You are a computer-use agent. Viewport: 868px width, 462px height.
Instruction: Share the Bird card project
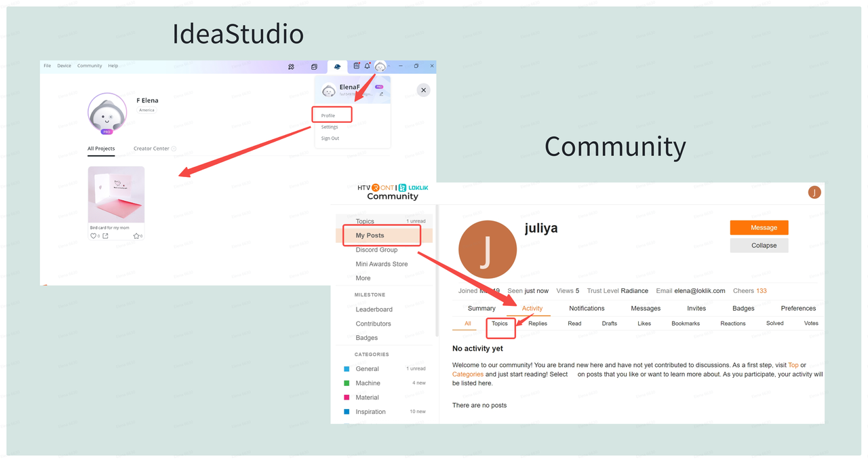tap(105, 236)
